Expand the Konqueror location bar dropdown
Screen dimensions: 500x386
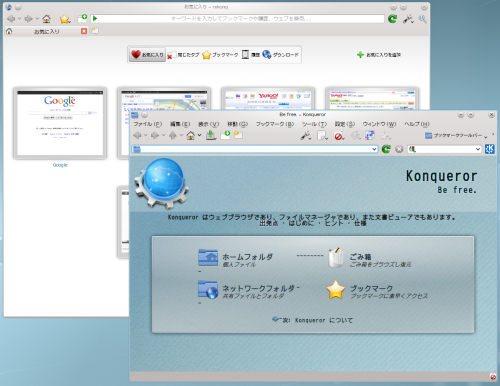pos(375,149)
